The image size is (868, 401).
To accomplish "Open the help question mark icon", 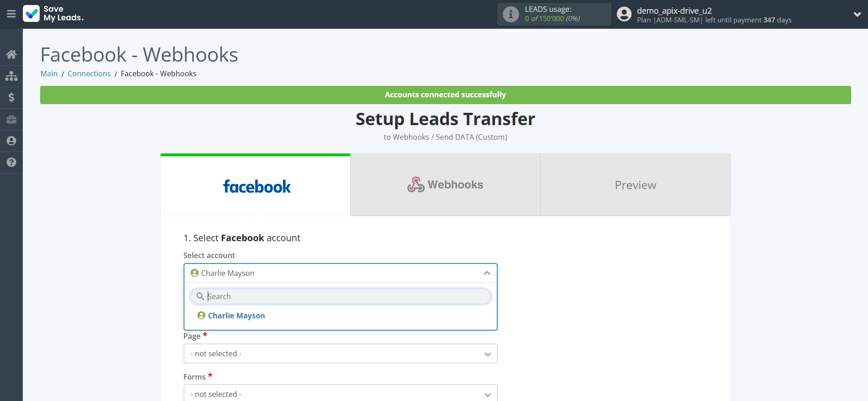I will click(11, 162).
